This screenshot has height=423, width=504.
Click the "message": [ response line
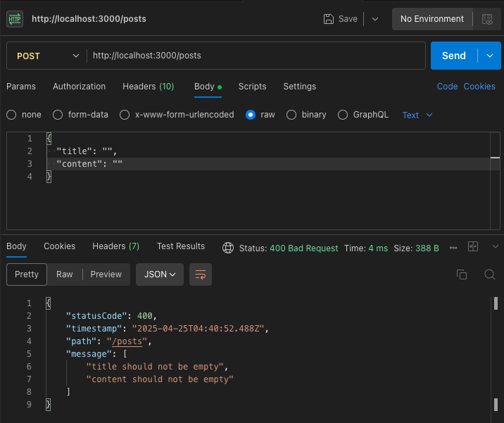(96, 354)
